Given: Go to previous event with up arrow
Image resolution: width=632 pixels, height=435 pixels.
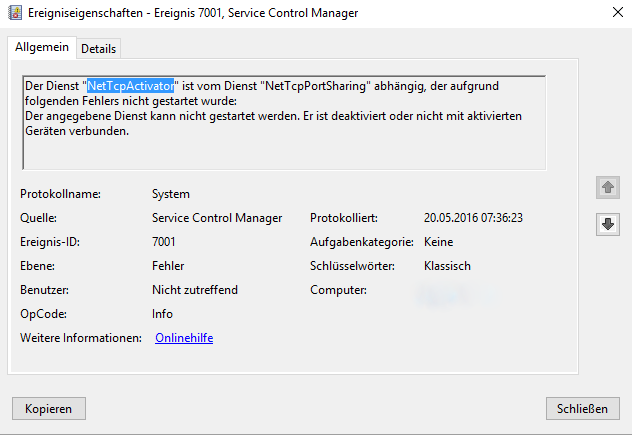Looking at the screenshot, I should point(607,187).
